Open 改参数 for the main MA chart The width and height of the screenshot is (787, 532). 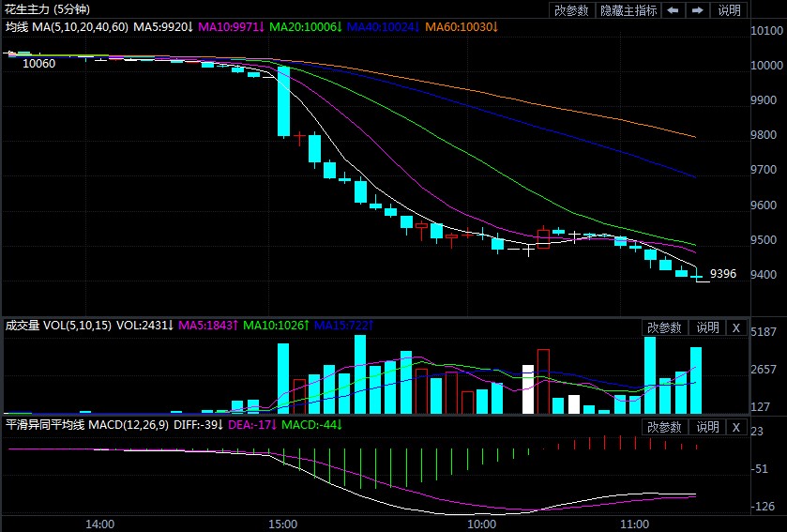point(571,10)
